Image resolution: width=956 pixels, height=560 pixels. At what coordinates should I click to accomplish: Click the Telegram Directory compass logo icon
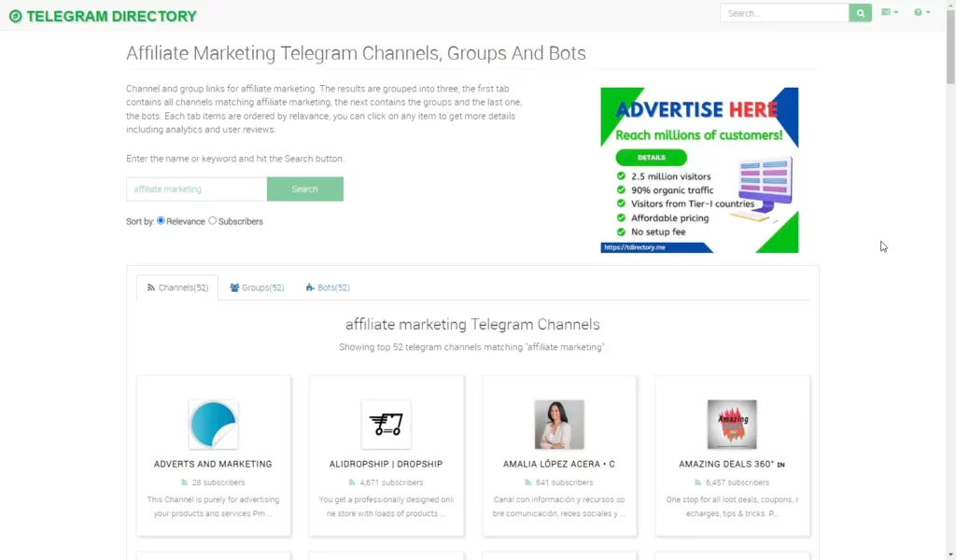(15, 17)
